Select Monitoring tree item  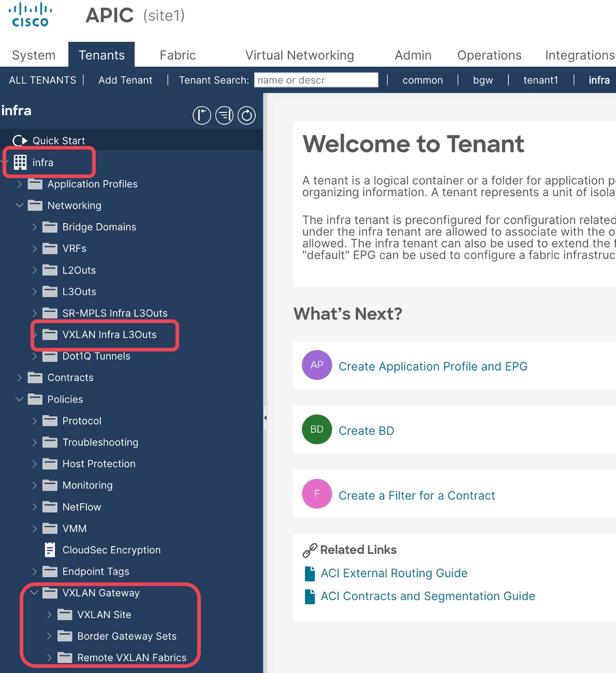coord(87,485)
